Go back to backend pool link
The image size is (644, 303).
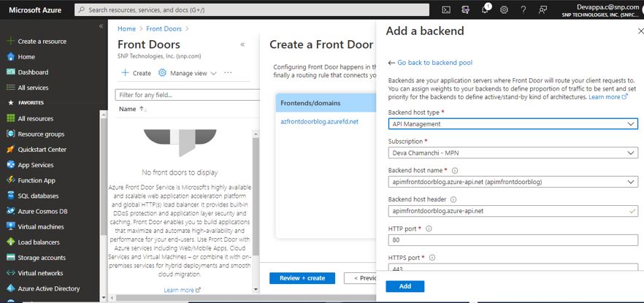[x=434, y=64]
